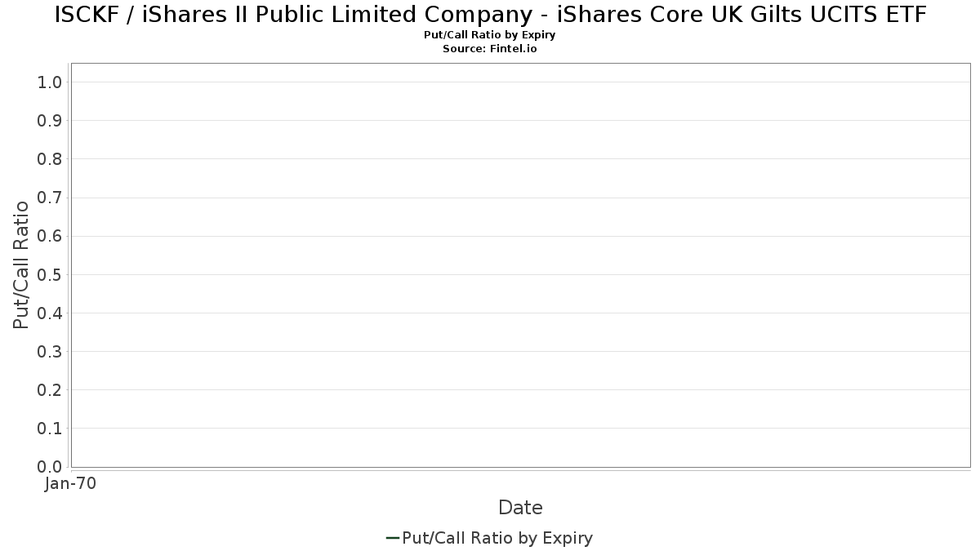Click the 0.9 y-axis tick label
980x551 pixels.
pos(50,121)
